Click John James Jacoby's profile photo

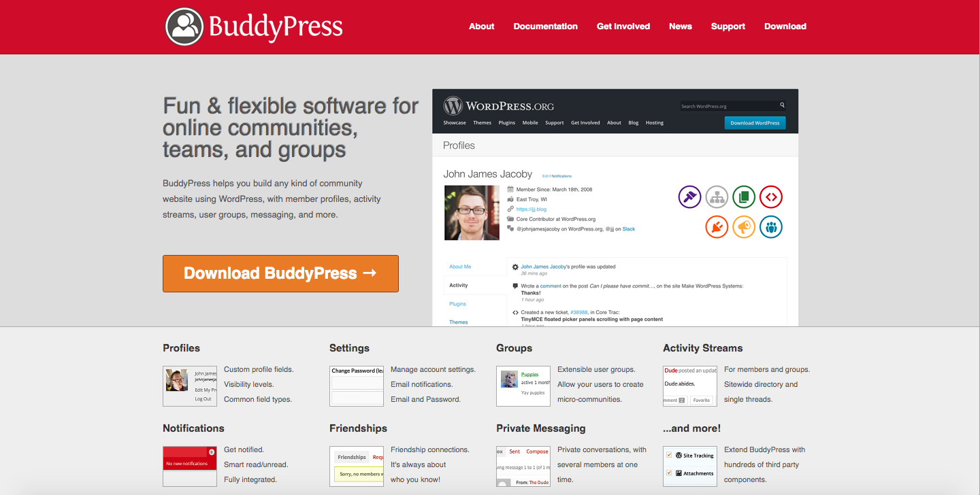[x=472, y=213]
